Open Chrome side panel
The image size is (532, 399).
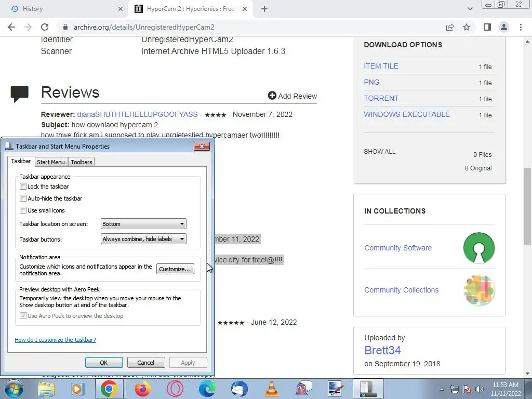[487, 27]
